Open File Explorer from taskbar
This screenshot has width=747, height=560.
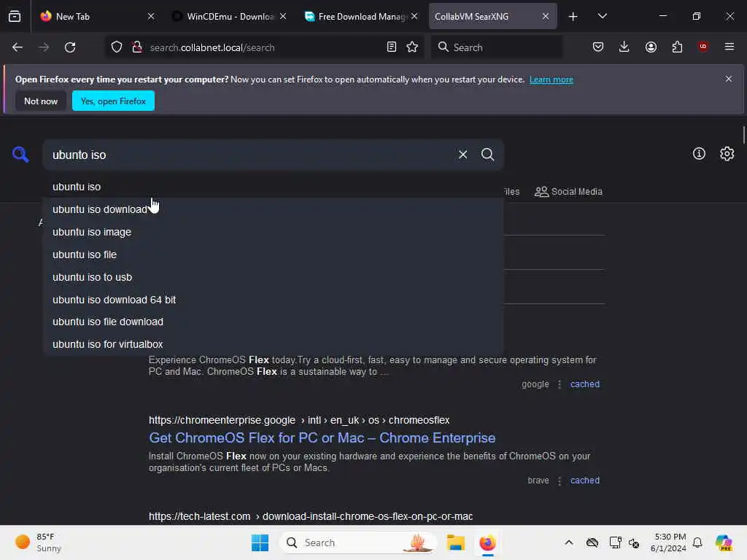(455, 542)
